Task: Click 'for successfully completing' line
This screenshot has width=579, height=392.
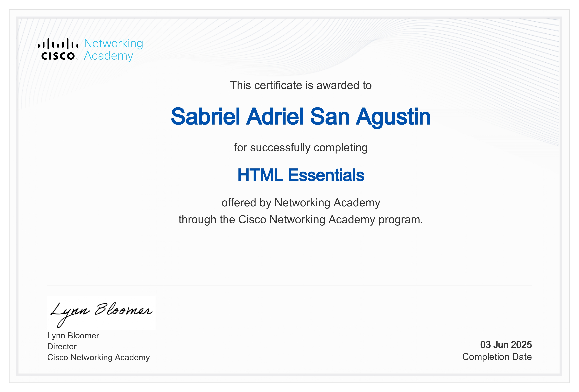Action: click(x=301, y=148)
